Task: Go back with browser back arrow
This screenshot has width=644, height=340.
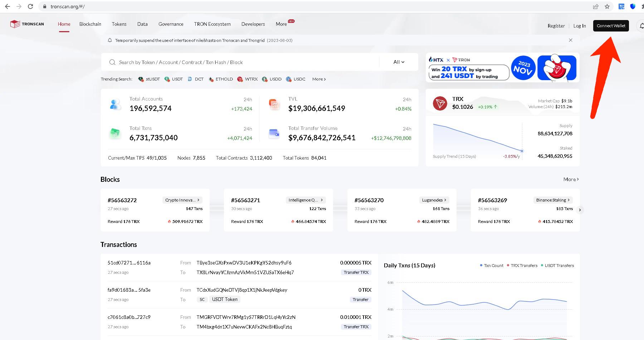Action: coord(8,6)
